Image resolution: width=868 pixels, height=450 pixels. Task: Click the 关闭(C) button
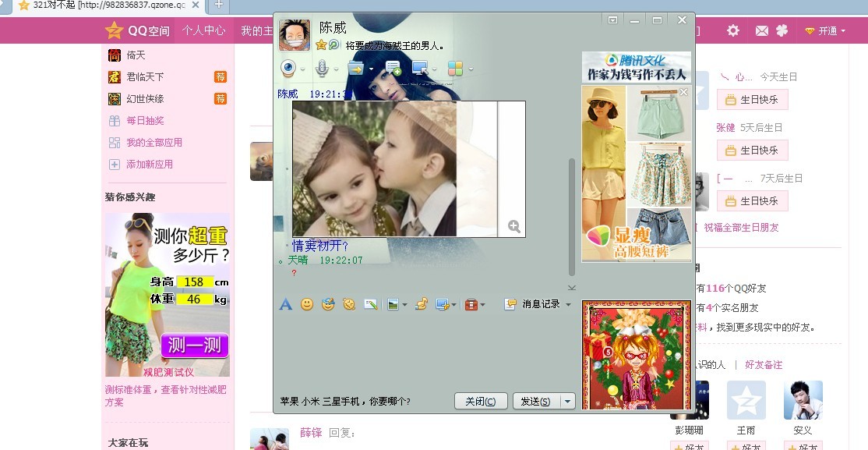click(481, 401)
